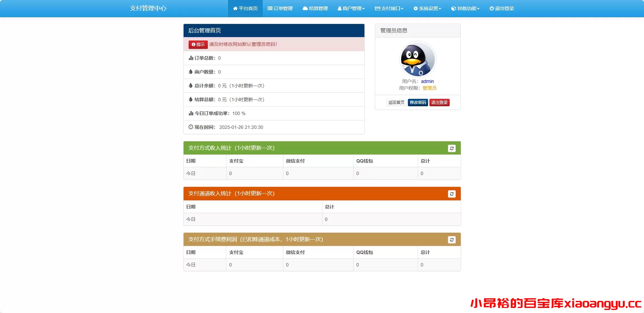Click the penguin avatar image

coord(418,59)
